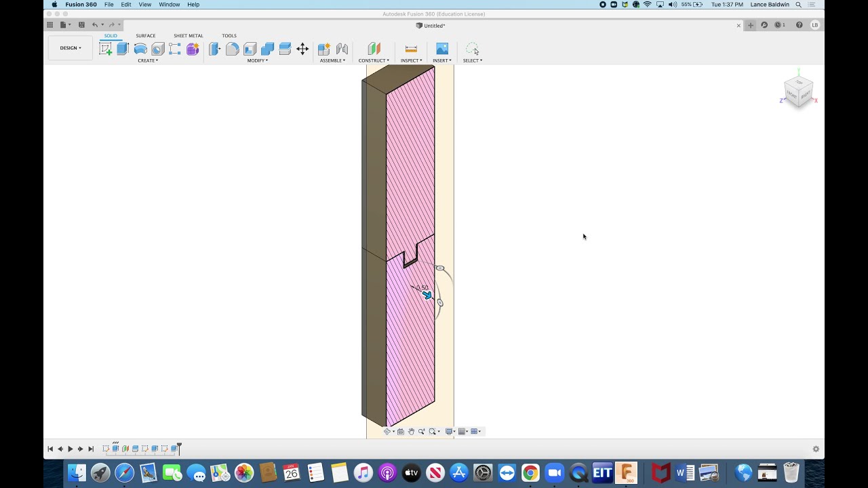
Task: Expand the ASSEMBLE menu
Action: 333,60
